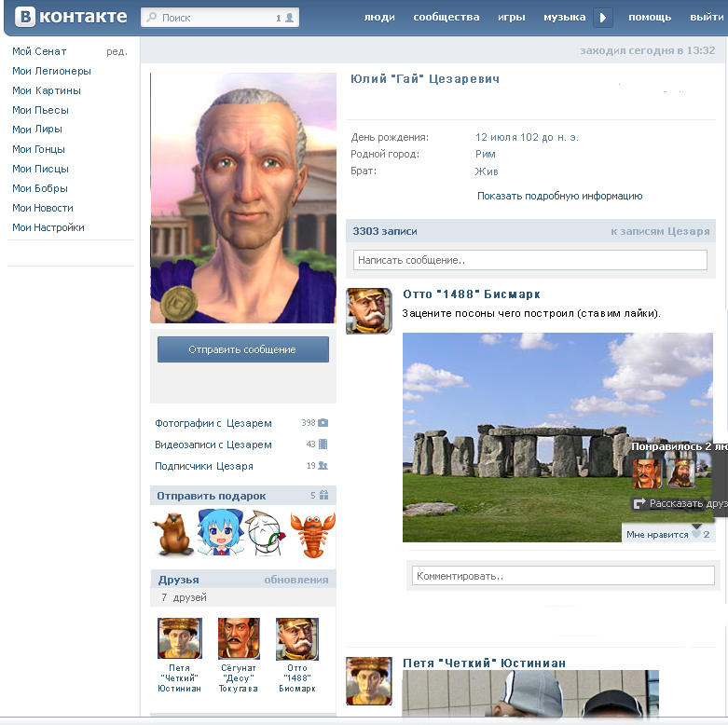The height and width of the screenshot is (725, 728).
Task: Click Shogun Tokugawa's friend avatar
Action: pyautogui.click(x=239, y=638)
